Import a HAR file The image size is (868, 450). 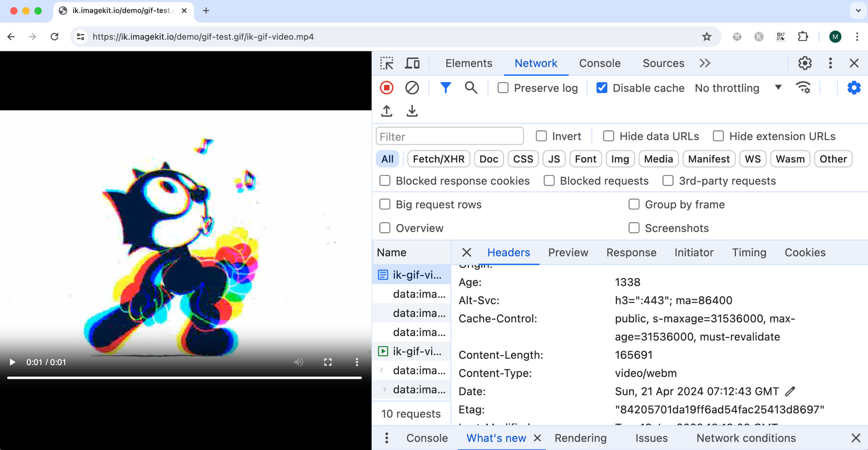[x=387, y=111]
